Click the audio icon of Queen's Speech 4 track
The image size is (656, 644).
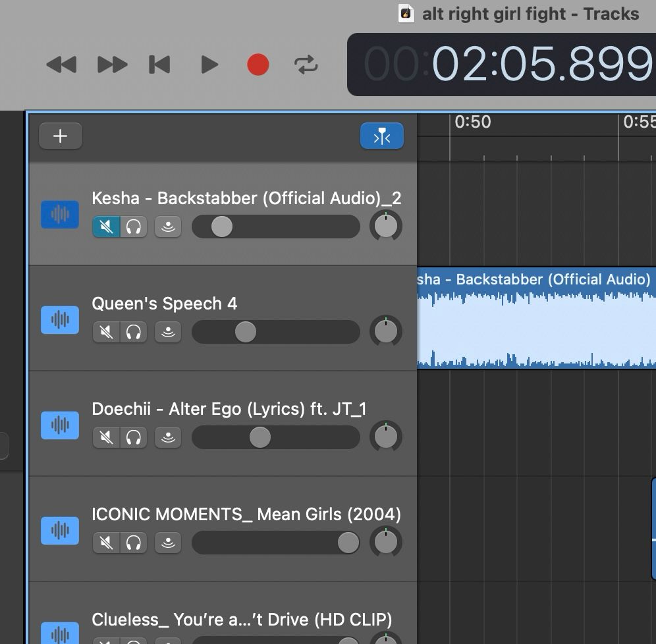click(x=60, y=320)
